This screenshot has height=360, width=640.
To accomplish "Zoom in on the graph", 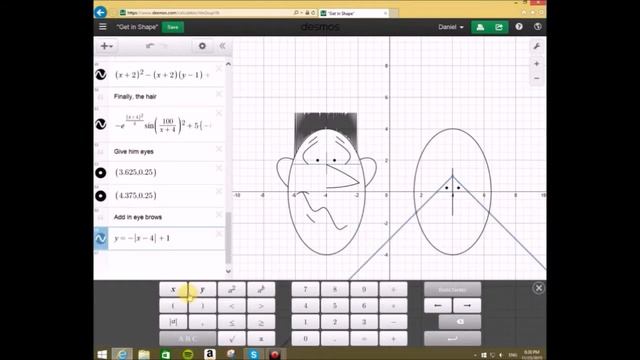I will [537, 64].
